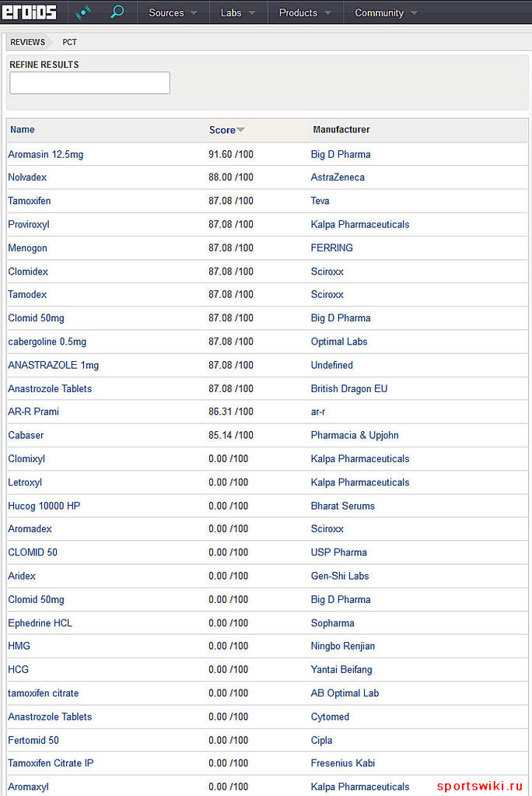Sort table by Name column header
The width and height of the screenshot is (532, 796).
tap(23, 130)
